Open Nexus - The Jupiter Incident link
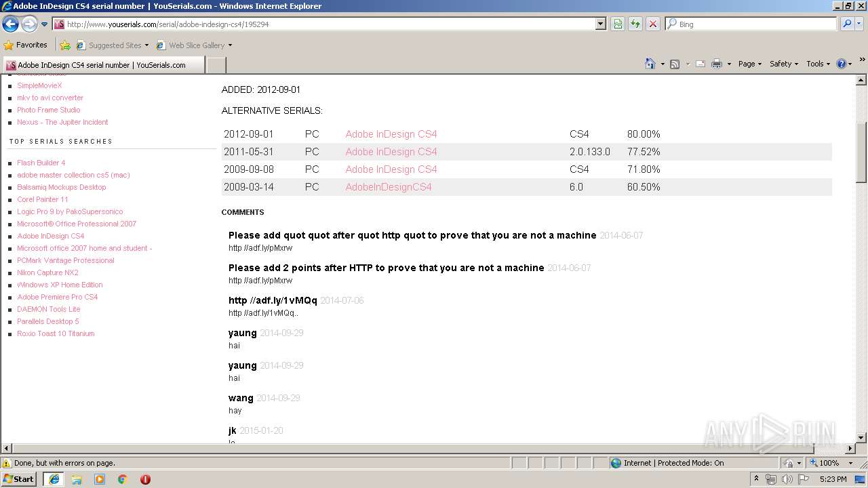This screenshot has width=868, height=488. pyautogui.click(x=62, y=122)
